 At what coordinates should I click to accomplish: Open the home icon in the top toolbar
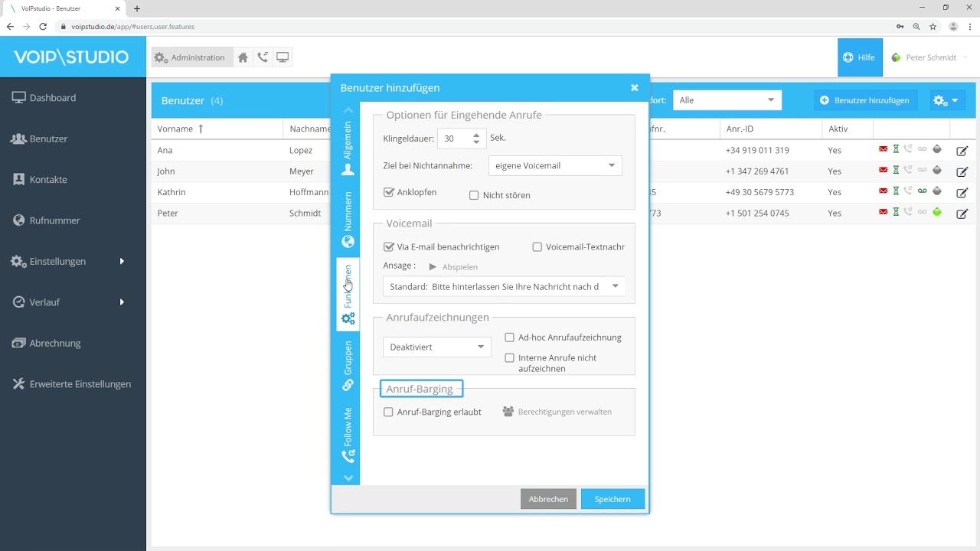(243, 57)
